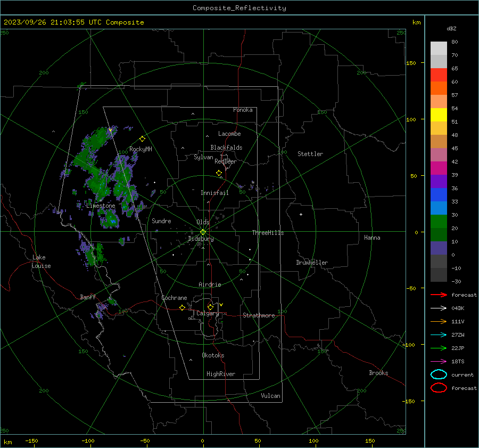This screenshot has height=448, width=479.
Task: Pick the dark orange swatch in the dBZ scale
Action: click(x=439, y=88)
